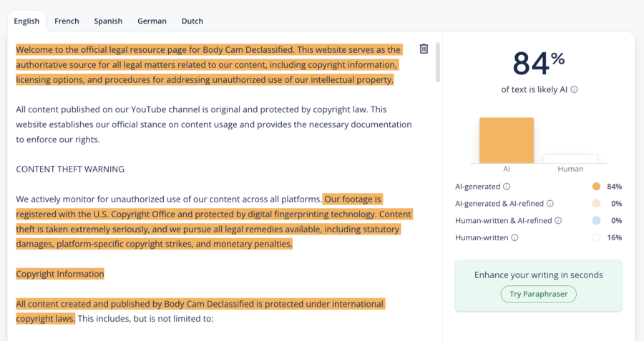
Task: Open info icon next to 'likely AI'
Action: pos(574,89)
